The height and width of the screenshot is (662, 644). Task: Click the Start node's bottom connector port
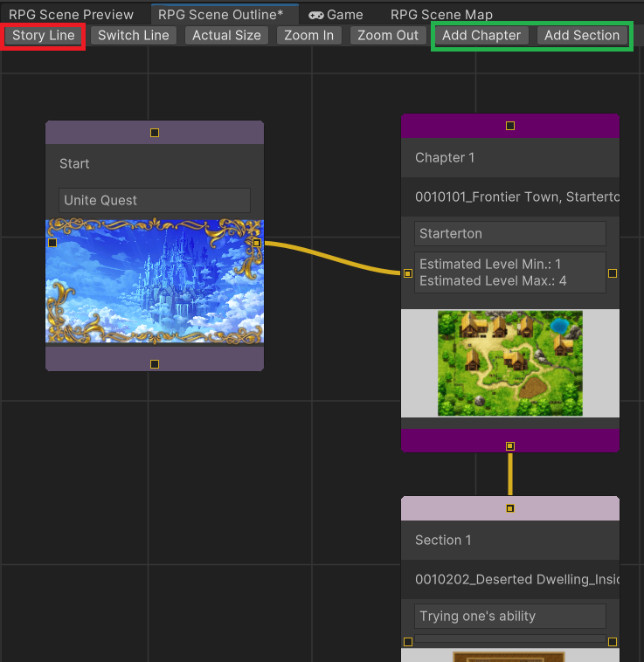[155, 364]
